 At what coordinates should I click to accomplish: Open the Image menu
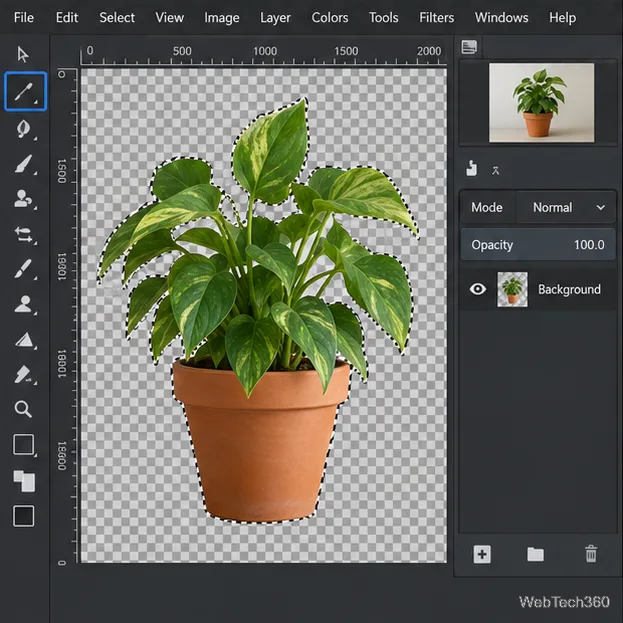pyautogui.click(x=222, y=18)
